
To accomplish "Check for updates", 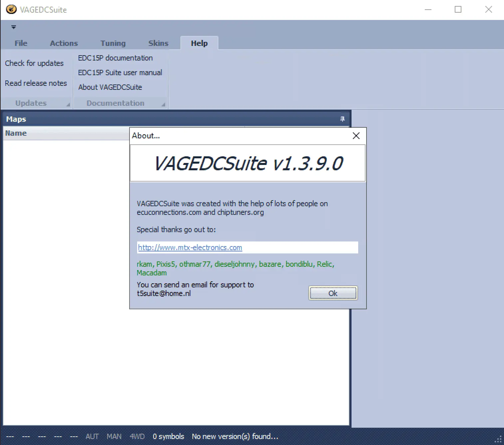I will tap(34, 63).
